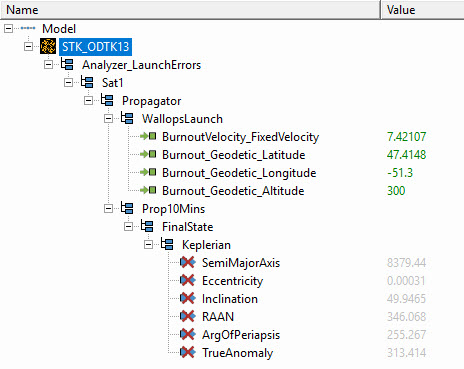Image resolution: width=464 pixels, height=369 pixels.
Task: Select the Keplerian tree item
Action: coord(206,245)
